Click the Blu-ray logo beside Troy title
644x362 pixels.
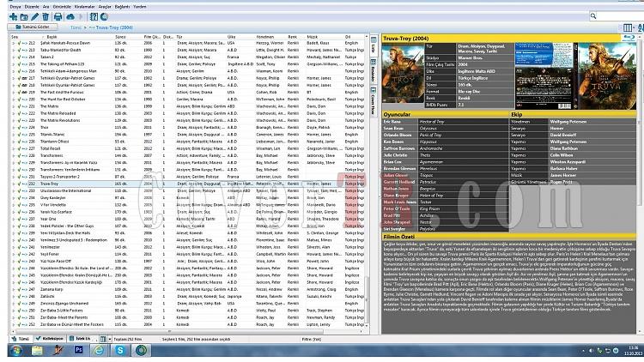[x=629, y=38]
